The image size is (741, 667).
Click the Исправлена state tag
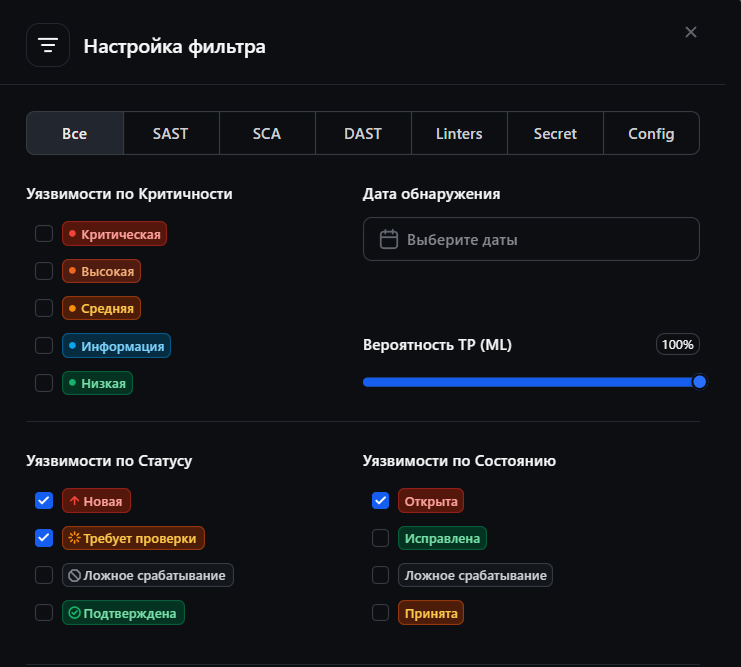click(x=442, y=538)
